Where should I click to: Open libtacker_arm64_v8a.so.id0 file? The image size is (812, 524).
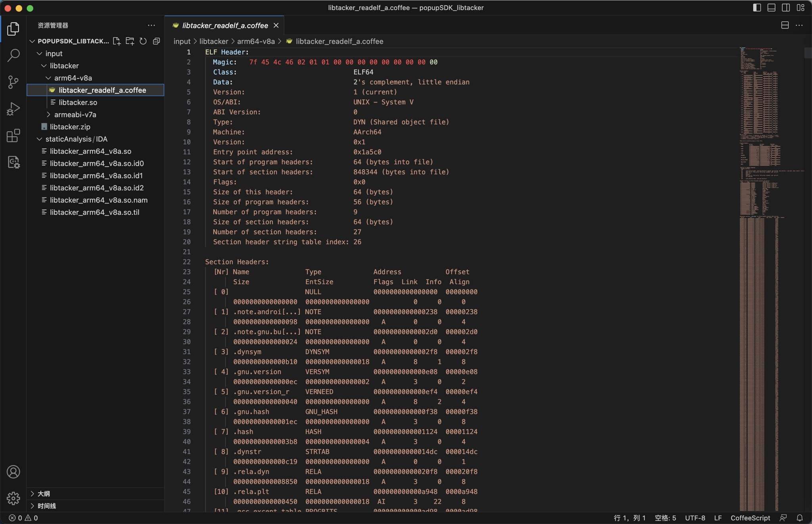coord(95,163)
